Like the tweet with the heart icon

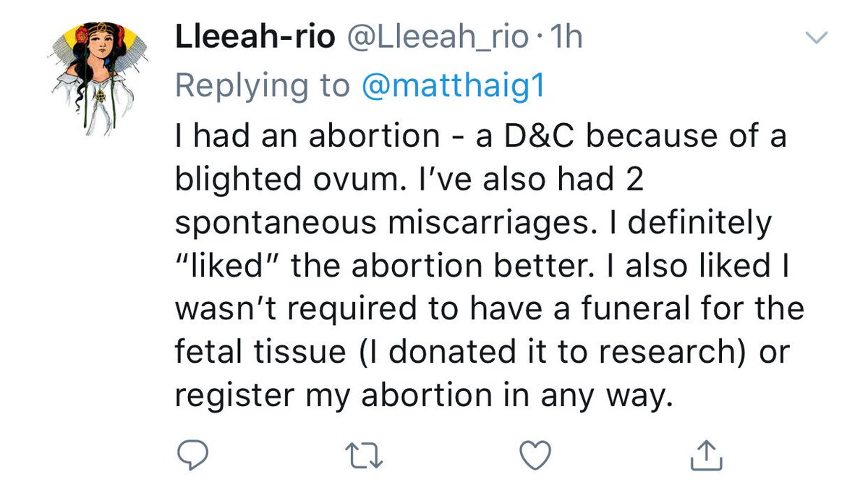[537, 454]
